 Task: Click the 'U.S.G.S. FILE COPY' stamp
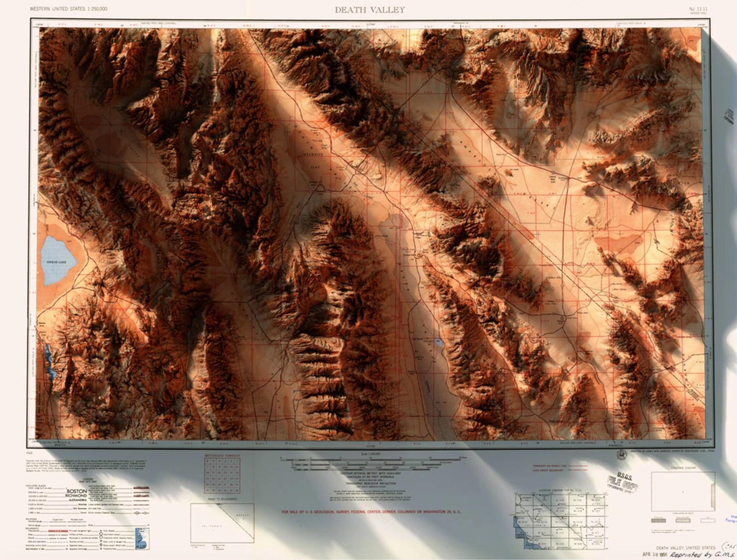pyautogui.click(x=624, y=482)
